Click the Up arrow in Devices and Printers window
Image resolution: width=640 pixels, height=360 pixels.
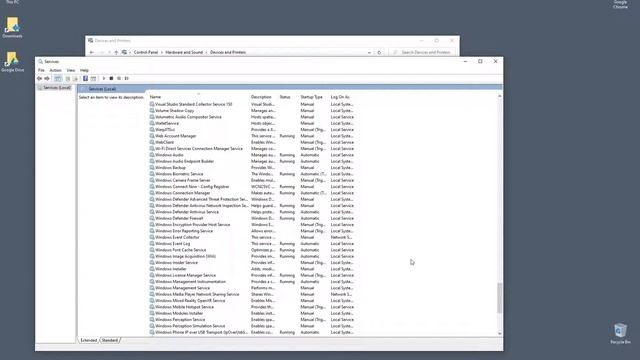(x=116, y=52)
